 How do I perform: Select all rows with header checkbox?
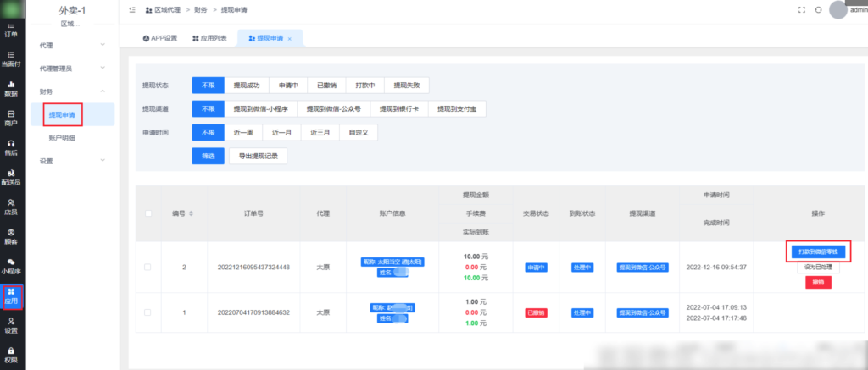click(148, 213)
